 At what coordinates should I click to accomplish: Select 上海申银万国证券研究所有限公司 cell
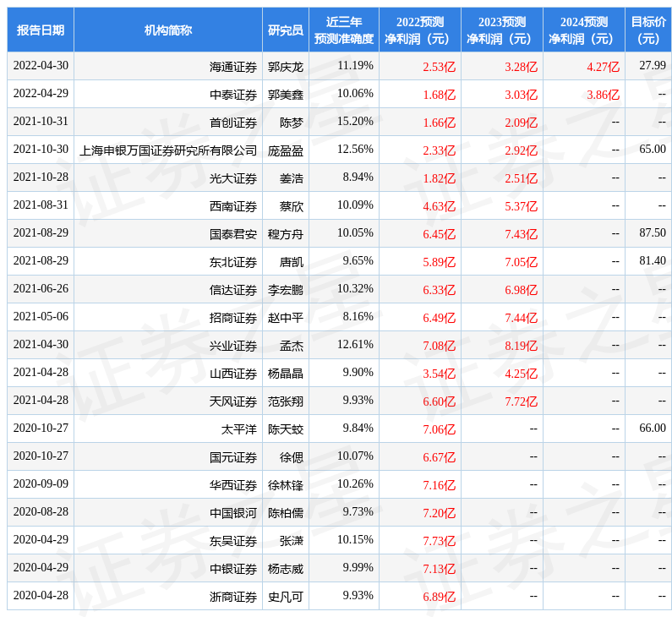coord(168,150)
